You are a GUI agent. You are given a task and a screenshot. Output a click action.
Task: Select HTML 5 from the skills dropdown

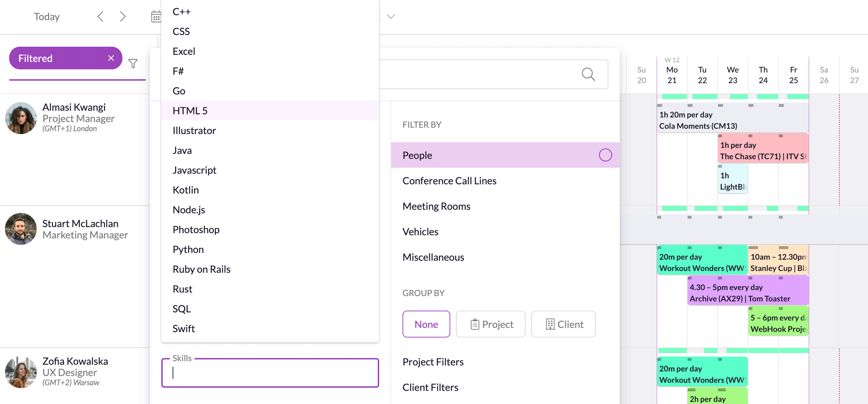pos(190,110)
